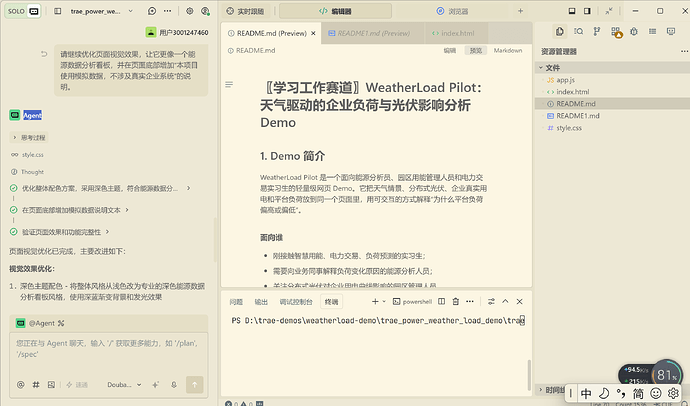Open the Douba... model dropdown
690x406 pixels.
tap(124, 384)
